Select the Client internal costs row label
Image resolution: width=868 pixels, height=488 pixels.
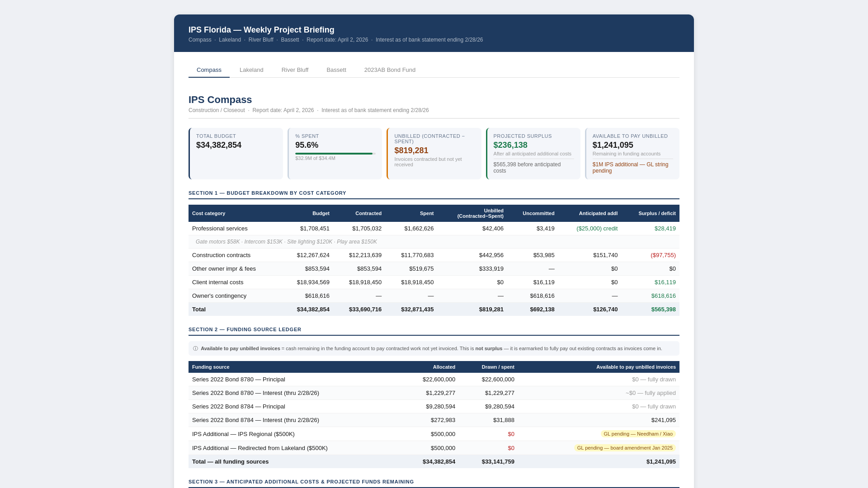click(x=217, y=282)
